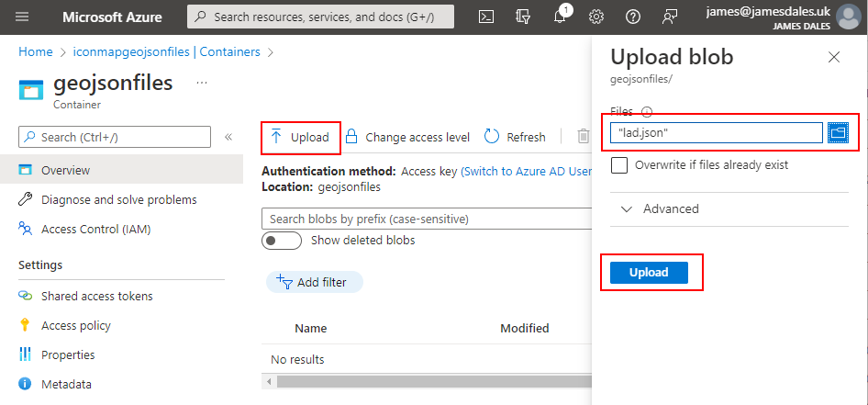Image resolution: width=868 pixels, height=405 pixels.
Task: Close the Upload blob panel
Action: 834,57
